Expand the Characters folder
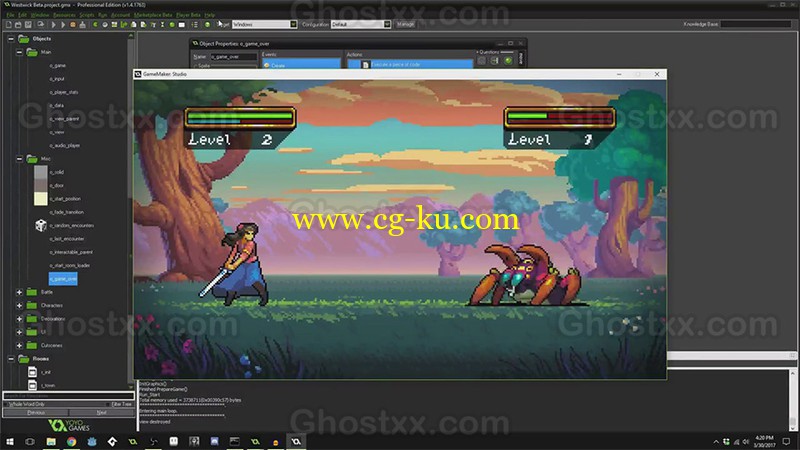The height and width of the screenshot is (450, 800). (x=19, y=306)
